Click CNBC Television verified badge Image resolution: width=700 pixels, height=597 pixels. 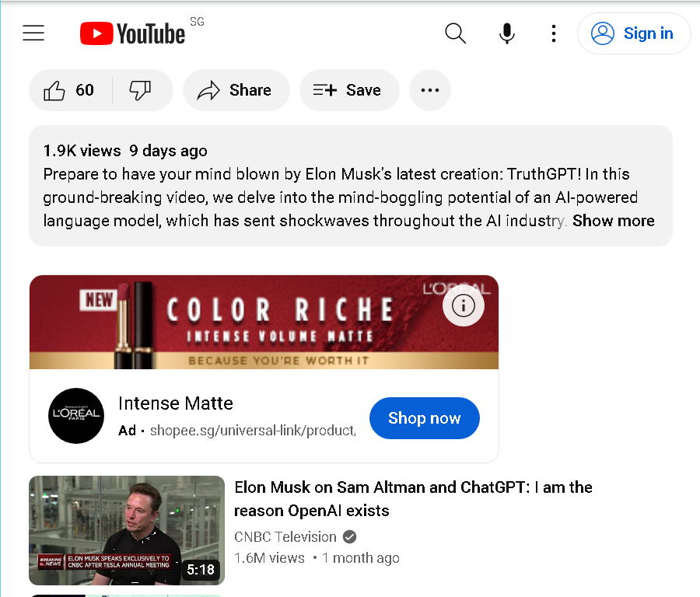coord(350,537)
